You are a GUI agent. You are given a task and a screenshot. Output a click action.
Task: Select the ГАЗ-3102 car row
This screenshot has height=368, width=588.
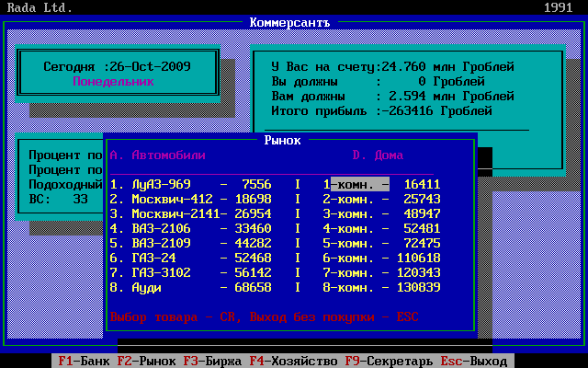[190, 272]
